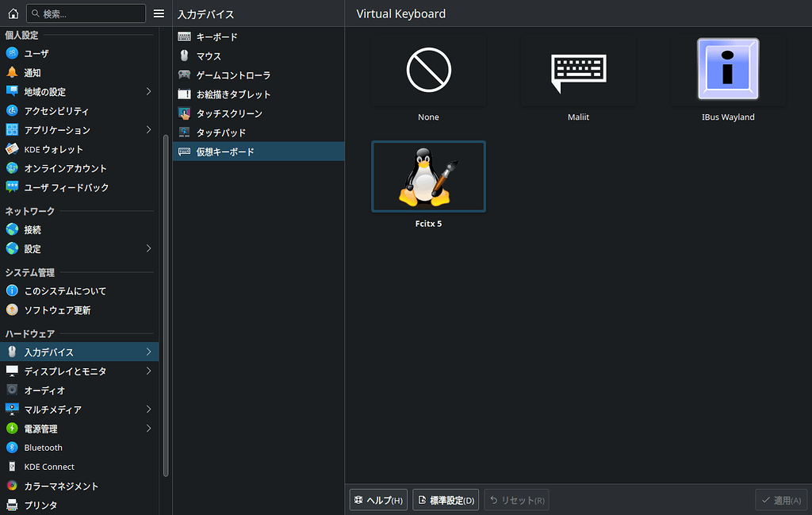Image resolution: width=812 pixels, height=515 pixels.
Task: Open プリンタ printers settings
Action: 79,505
